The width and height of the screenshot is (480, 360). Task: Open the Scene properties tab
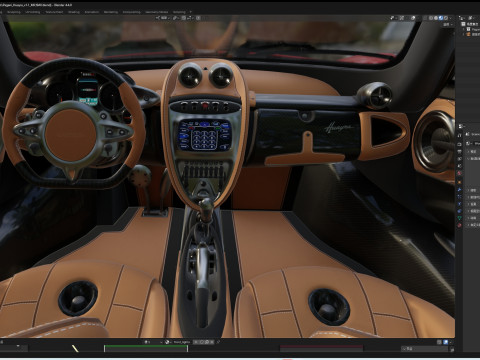(x=460, y=166)
